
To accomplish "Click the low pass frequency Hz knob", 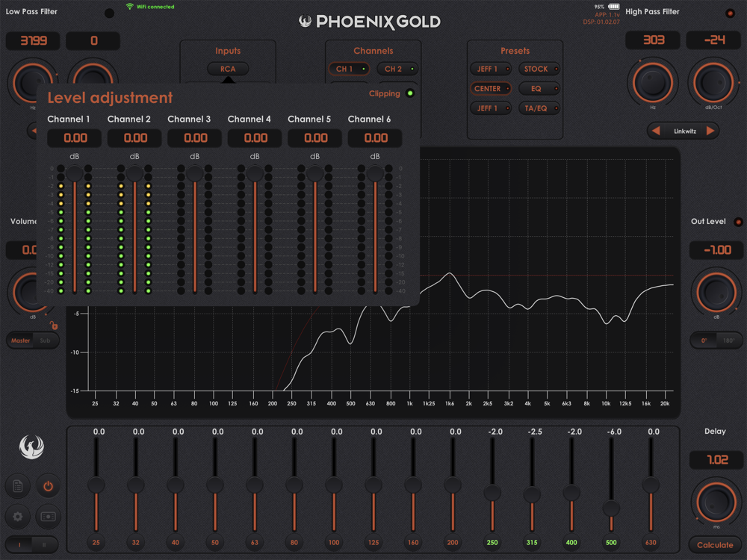I will (32, 81).
